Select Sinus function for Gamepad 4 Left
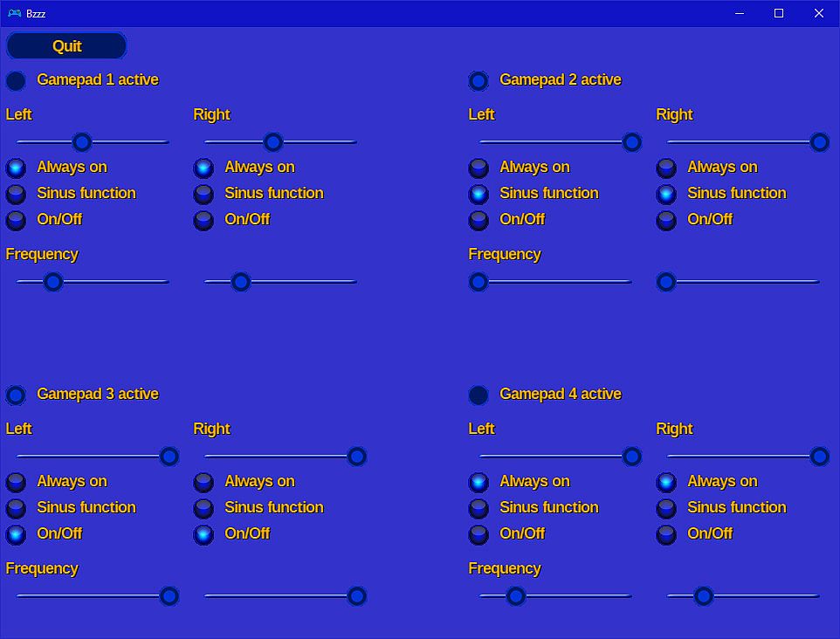 pyautogui.click(x=479, y=508)
